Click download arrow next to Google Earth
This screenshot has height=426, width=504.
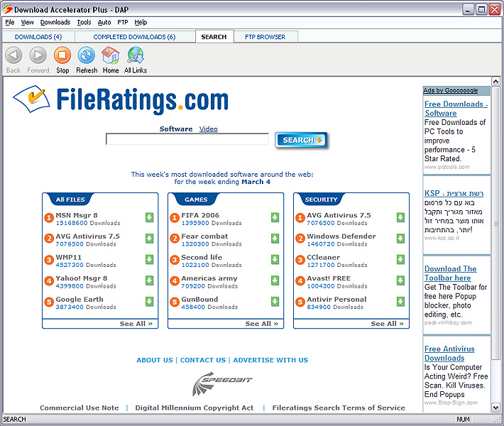(150, 301)
